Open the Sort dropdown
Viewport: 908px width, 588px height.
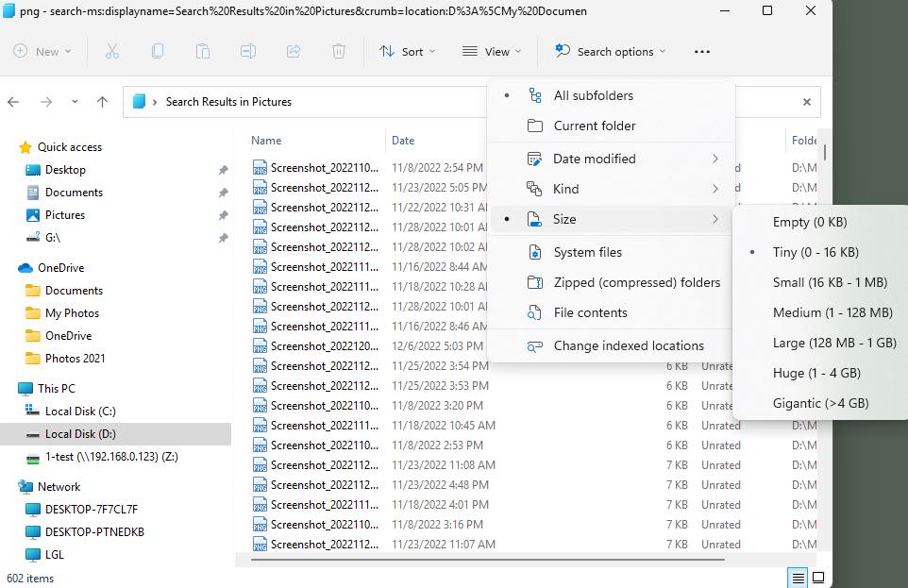click(407, 51)
